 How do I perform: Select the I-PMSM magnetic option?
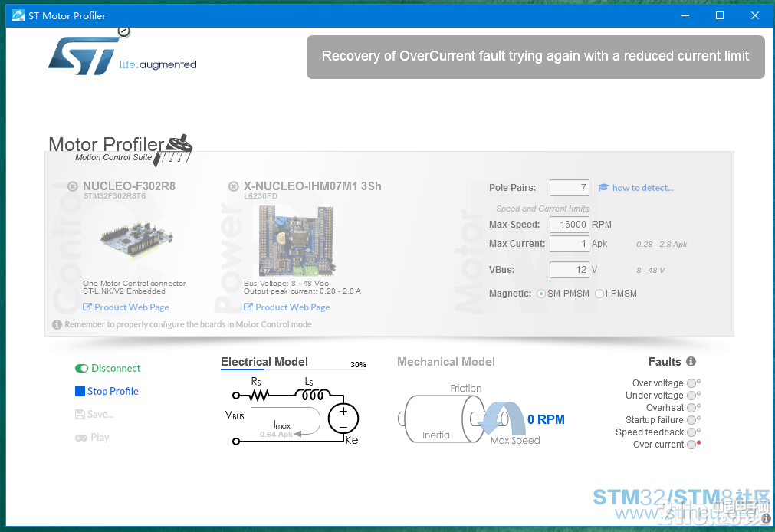(x=599, y=294)
